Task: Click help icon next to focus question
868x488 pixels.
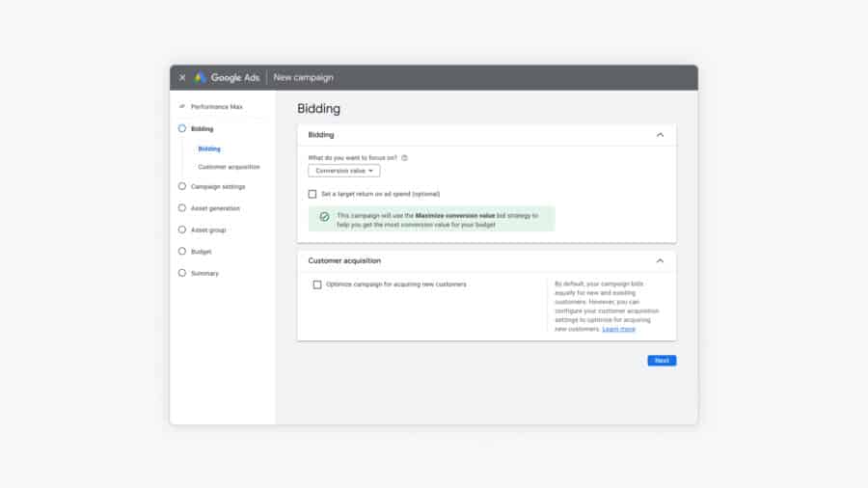Action: pos(405,157)
